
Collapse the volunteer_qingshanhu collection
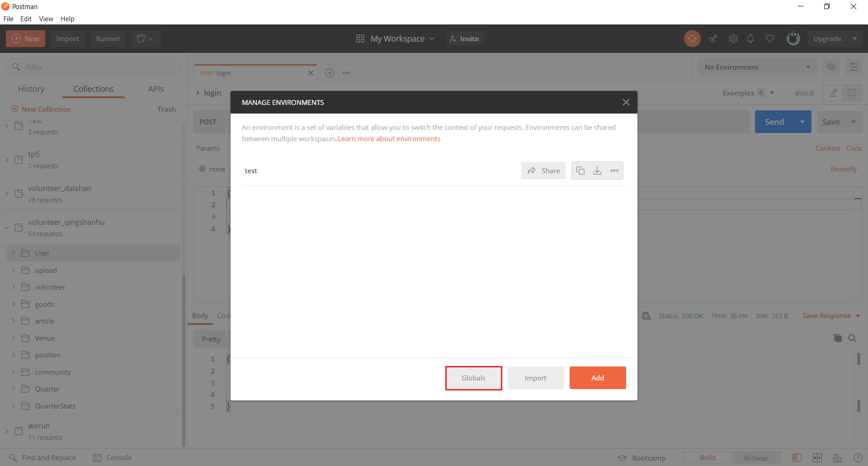[x=7, y=228]
